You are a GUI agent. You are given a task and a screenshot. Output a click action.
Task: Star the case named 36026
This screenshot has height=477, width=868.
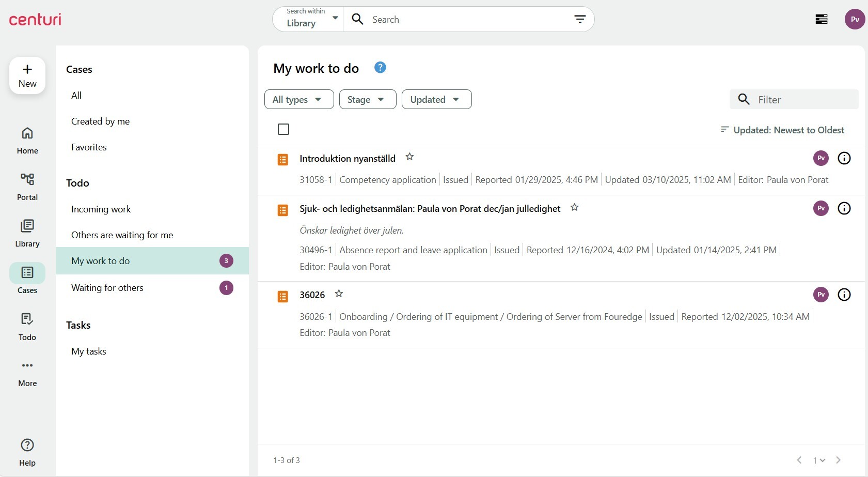pyautogui.click(x=339, y=294)
